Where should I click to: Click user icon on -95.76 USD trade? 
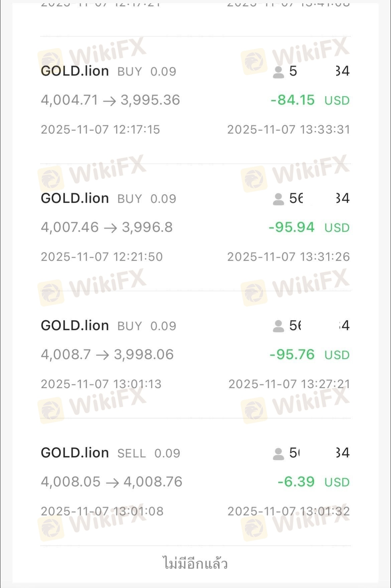coord(278,326)
